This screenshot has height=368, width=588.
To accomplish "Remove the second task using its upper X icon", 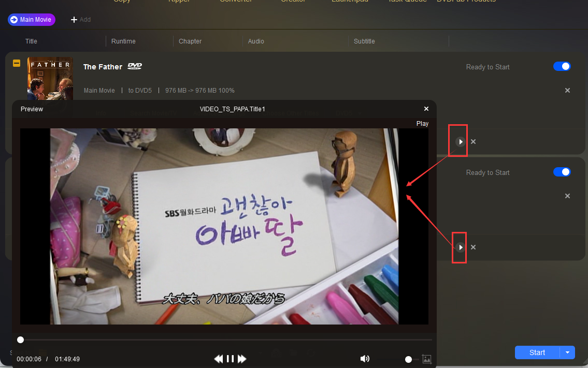I will tap(567, 196).
